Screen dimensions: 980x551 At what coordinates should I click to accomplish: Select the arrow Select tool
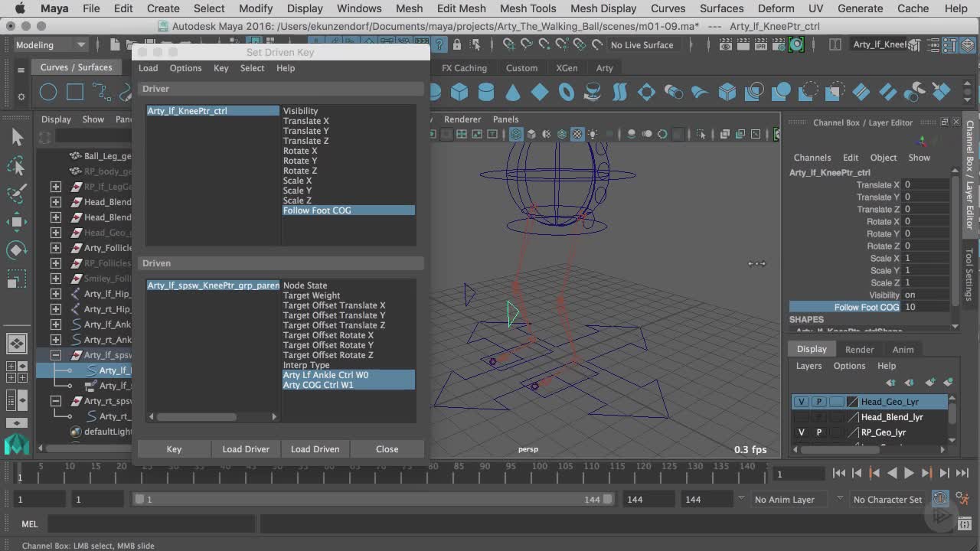tap(17, 138)
